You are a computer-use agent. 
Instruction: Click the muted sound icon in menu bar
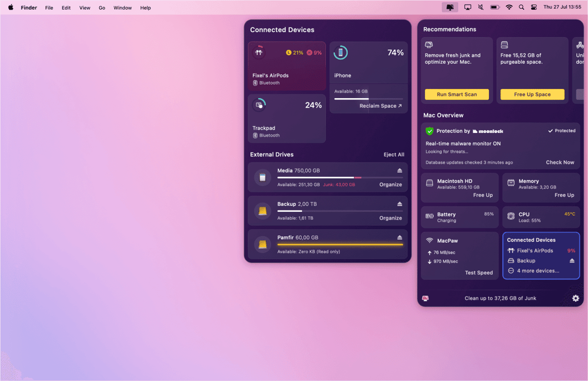[480, 7]
